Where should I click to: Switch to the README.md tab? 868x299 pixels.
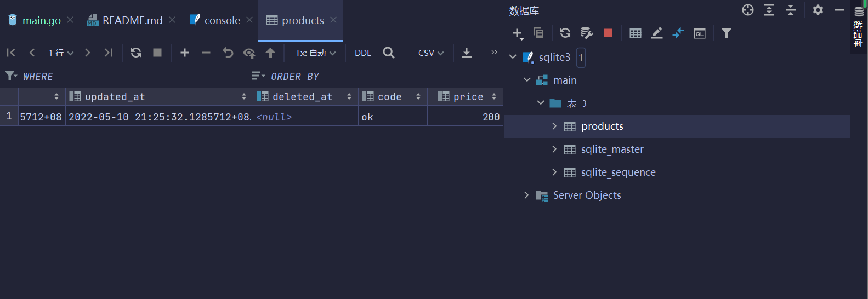132,20
